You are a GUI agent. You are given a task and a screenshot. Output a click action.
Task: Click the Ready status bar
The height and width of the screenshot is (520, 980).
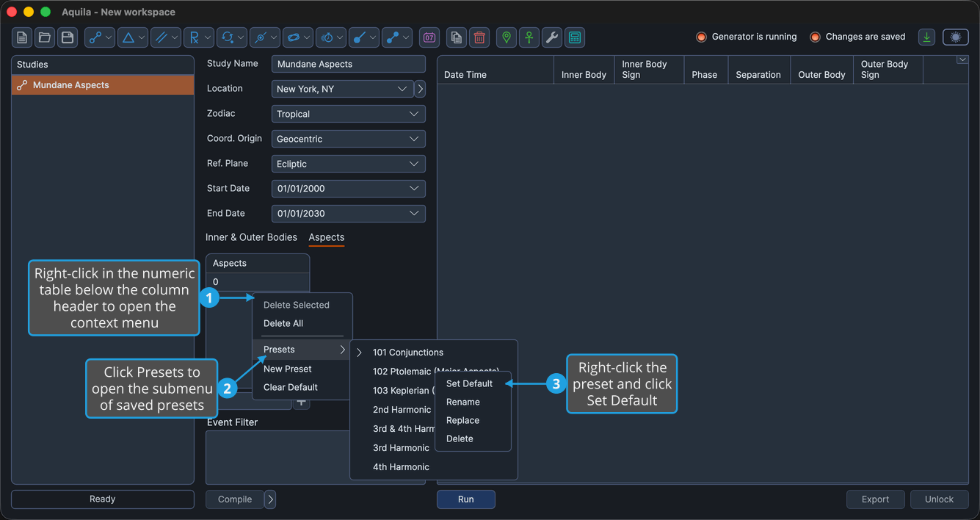point(103,499)
